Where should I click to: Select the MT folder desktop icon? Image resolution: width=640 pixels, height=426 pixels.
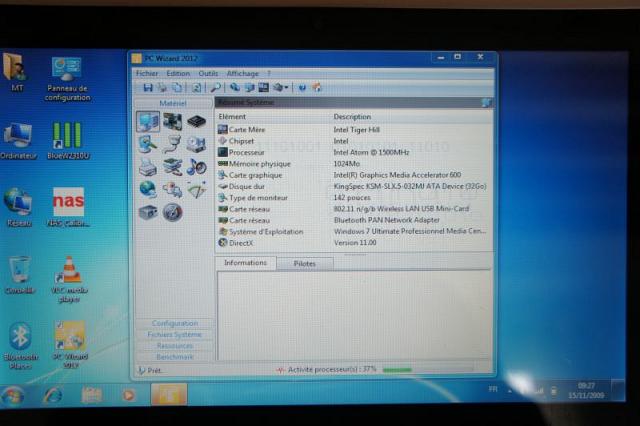16,72
